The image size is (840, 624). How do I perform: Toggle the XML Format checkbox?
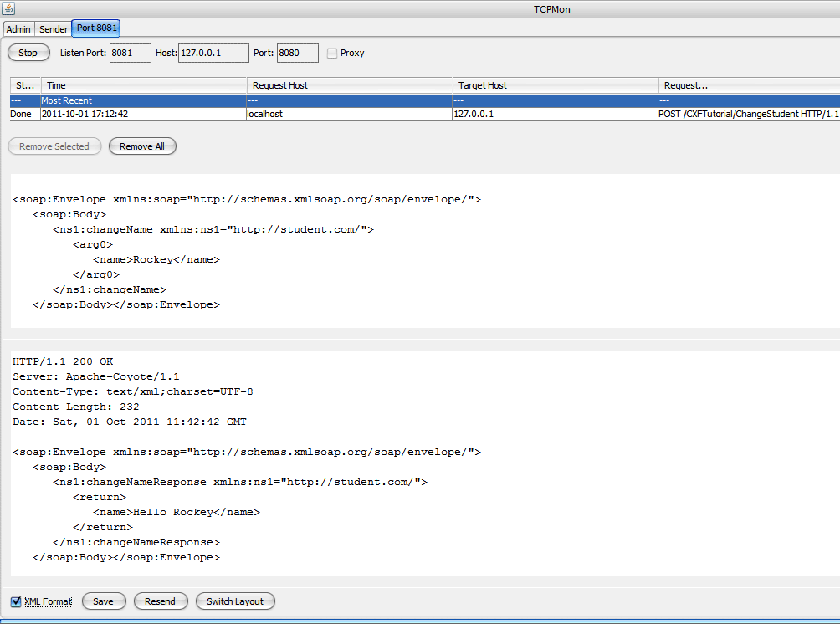16,601
